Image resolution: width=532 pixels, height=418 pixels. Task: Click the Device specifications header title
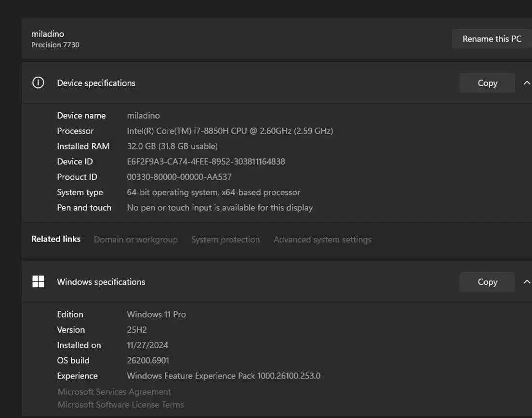(96, 83)
